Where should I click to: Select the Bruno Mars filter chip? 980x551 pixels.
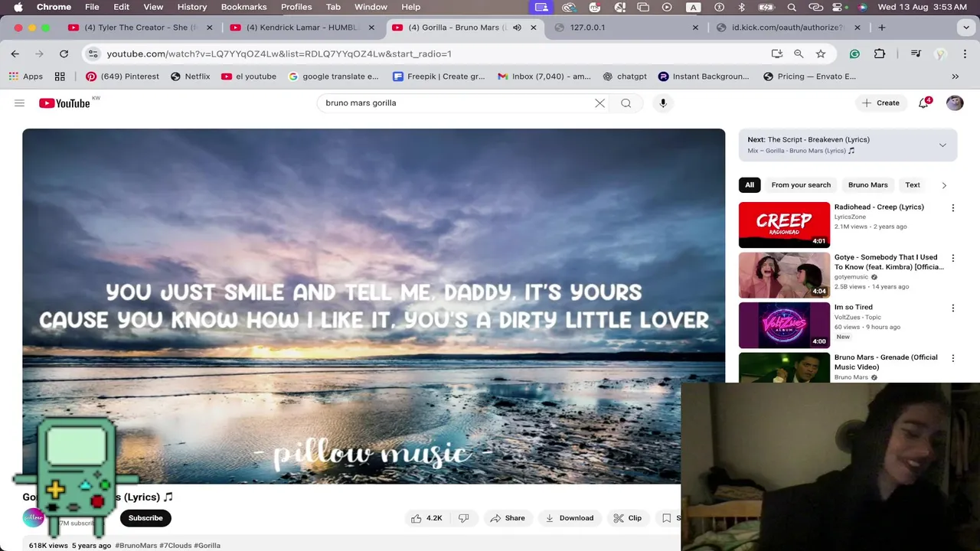click(867, 185)
